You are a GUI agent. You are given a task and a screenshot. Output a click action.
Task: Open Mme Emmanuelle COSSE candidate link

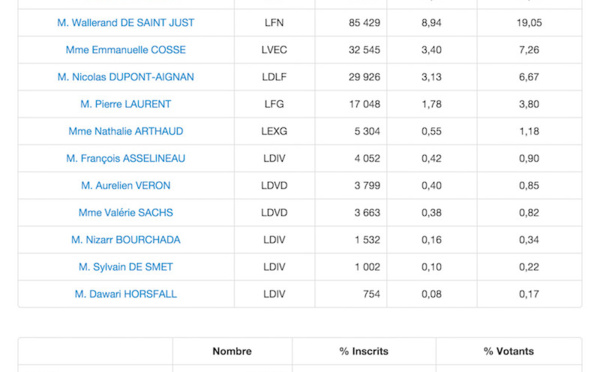126,50
